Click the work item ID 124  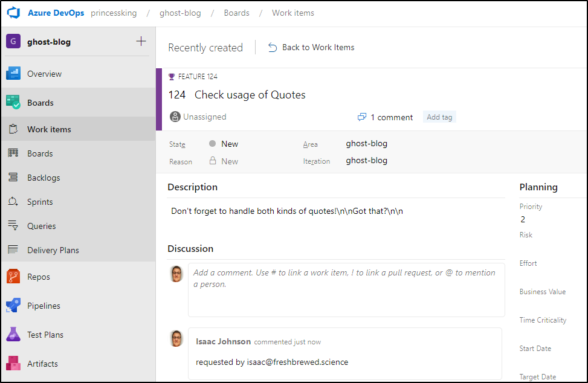pyautogui.click(x=176, y=95)
